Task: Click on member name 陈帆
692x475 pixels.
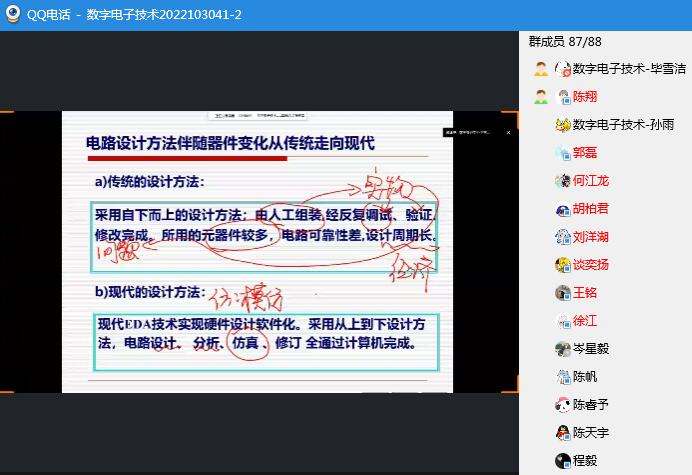Action: pyautogui.click(x=584, y=377)
